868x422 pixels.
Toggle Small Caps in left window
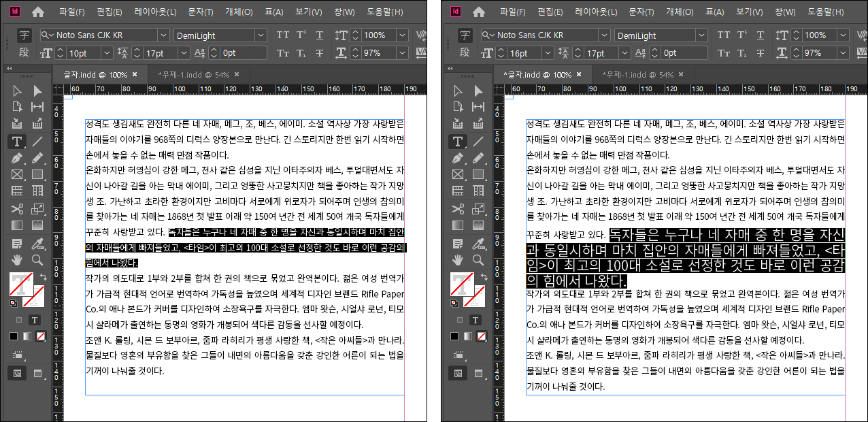pos(282,52)
